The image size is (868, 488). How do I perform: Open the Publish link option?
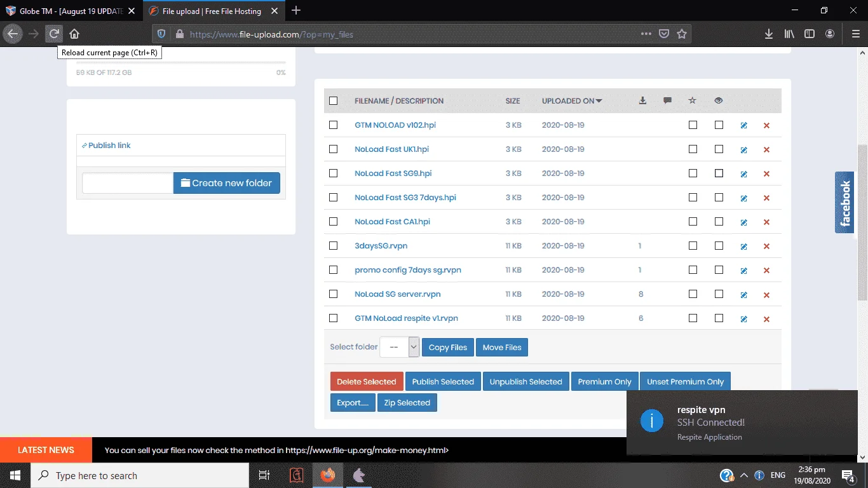click(x=106, y=146)
